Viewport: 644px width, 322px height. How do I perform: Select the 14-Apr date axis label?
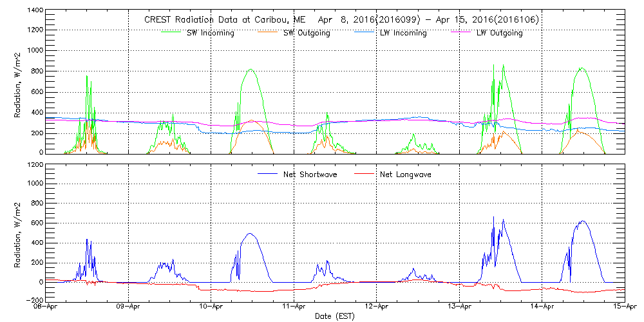(542, 307)
